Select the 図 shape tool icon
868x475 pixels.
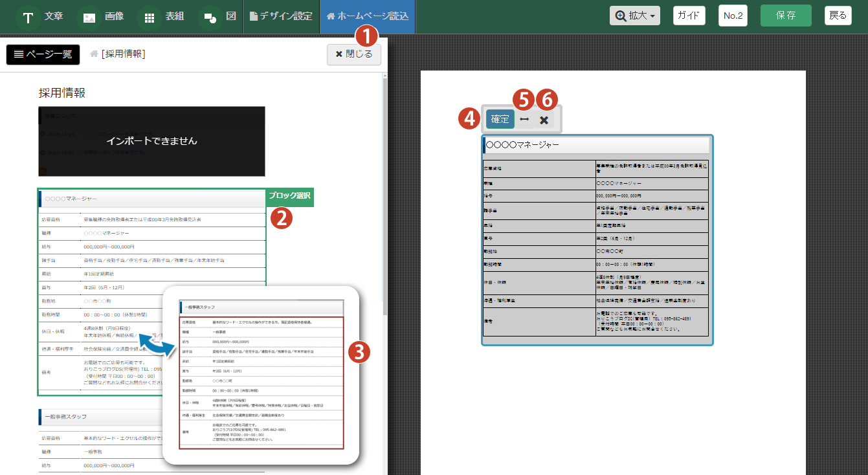pyautogui.click(x=210, y=17)
